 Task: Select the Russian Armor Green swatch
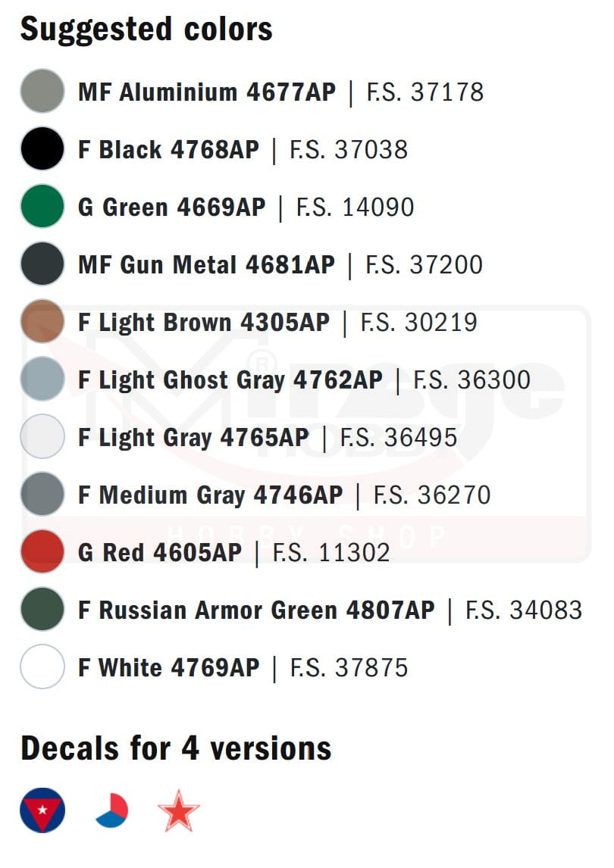tap(42, 610)
